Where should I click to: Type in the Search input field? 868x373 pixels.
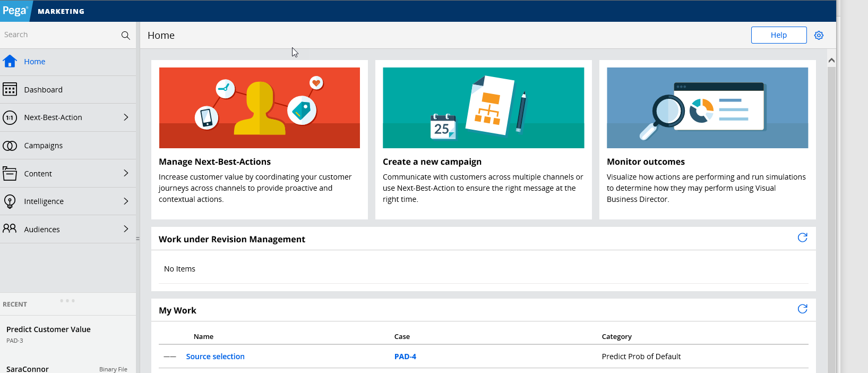pyautogui.click(x=58, y=35)
